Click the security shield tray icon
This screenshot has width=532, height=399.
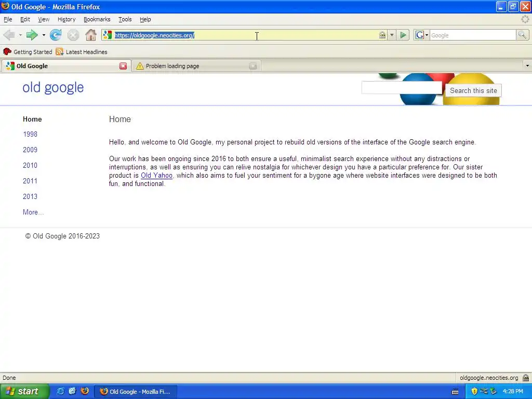[474, 391]
